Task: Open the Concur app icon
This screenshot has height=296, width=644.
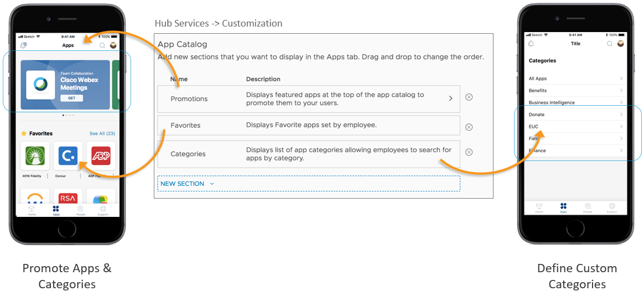Action: click(x=68, y=157)
